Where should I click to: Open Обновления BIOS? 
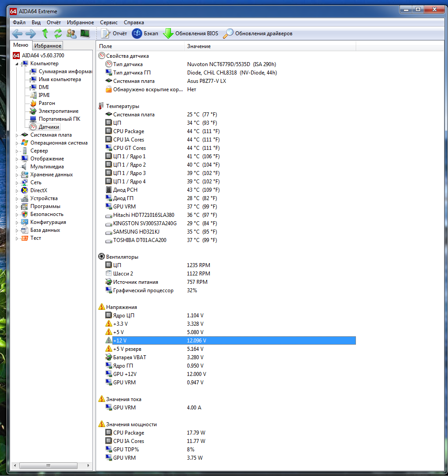pos(191,33)
